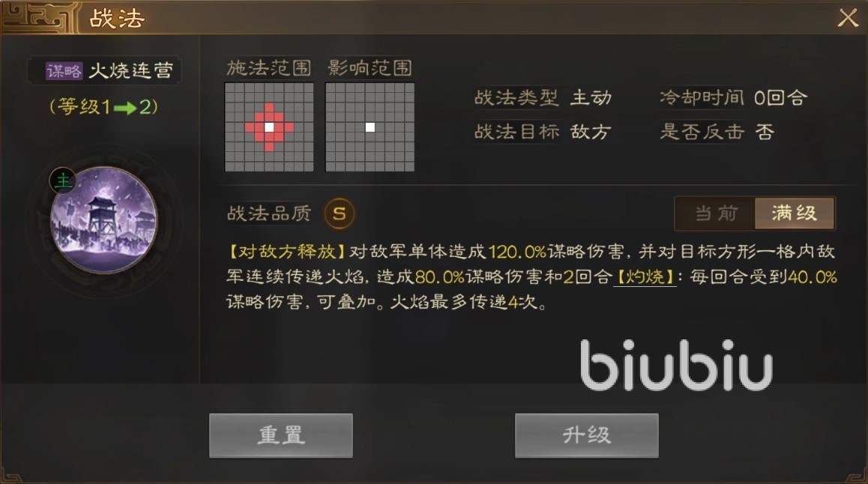
Task: Click the S quality badge icon
Action: [x=340, y=214]
